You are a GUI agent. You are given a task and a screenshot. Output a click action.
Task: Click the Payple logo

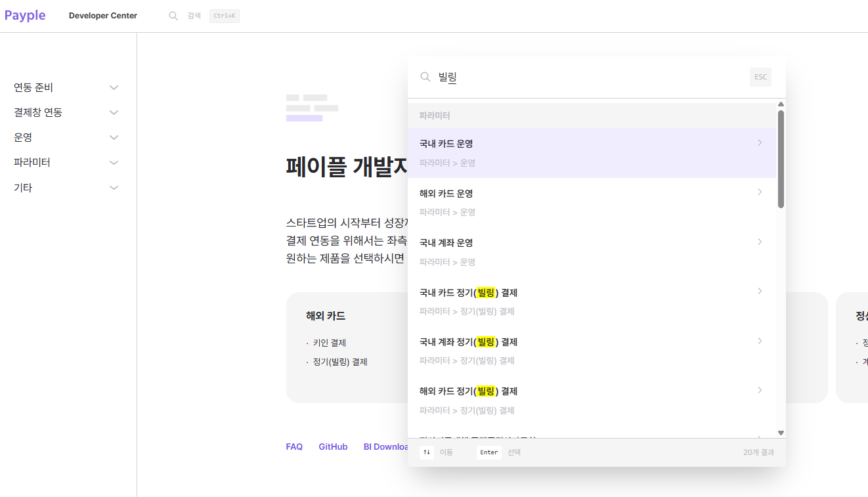(25, 15)
